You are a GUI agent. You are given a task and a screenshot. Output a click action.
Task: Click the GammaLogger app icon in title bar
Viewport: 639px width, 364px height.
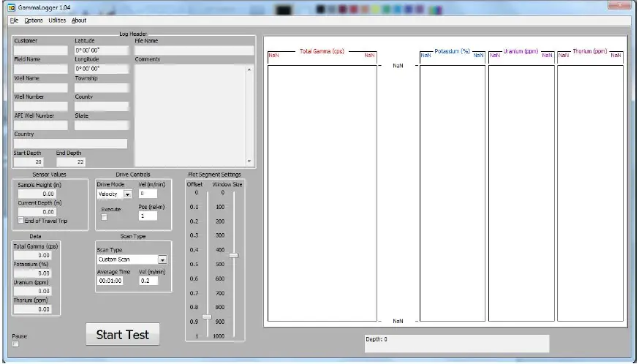click(x=12, y=7)
